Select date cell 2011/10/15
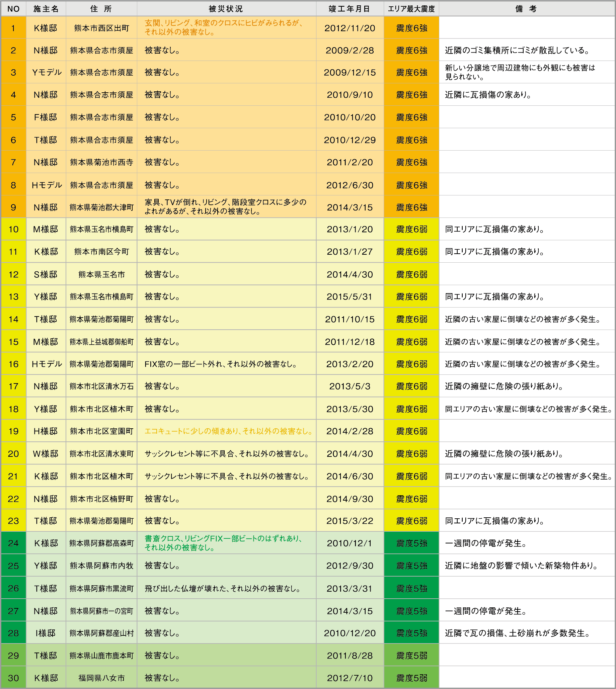The width and height of the screenshot is (616, 689). (x=350, y=319)
